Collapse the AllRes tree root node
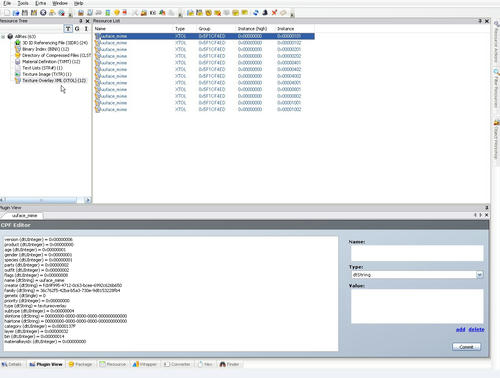Screen dimensions: 500x378 [x=3, y=36]
